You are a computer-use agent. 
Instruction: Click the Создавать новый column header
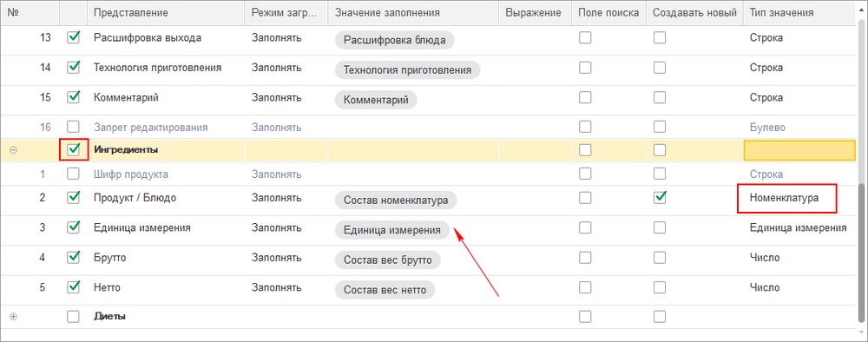(x=694, y=13)
